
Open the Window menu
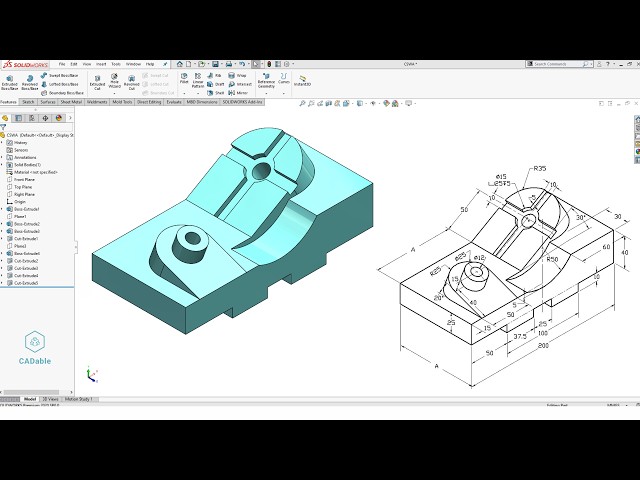point(133,64)
